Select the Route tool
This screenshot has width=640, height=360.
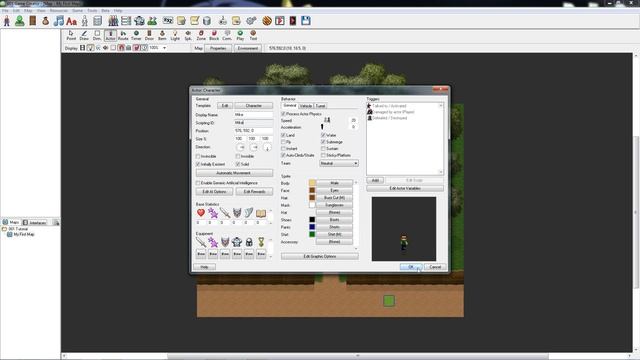tap(123, 36)
